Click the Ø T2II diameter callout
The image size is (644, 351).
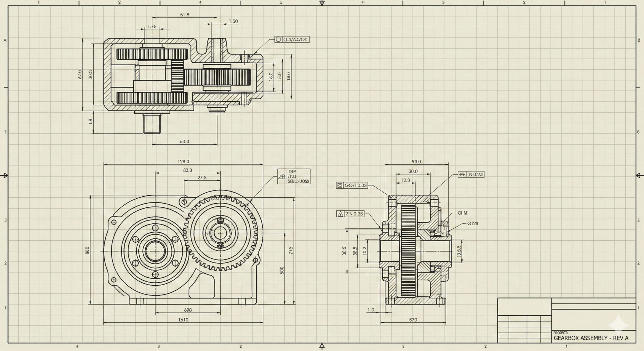coord(472,224)
